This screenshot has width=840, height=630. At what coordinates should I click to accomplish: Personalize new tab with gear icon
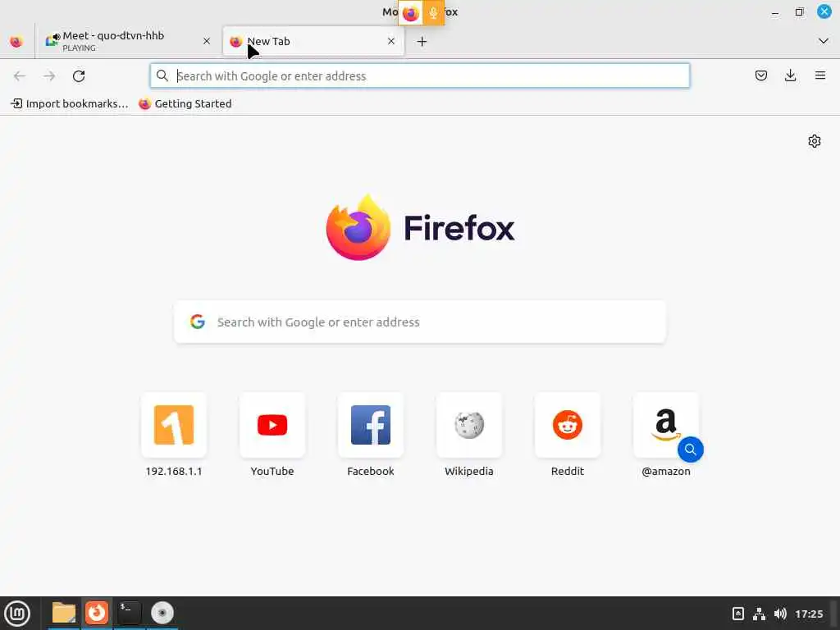coord(815,141)
